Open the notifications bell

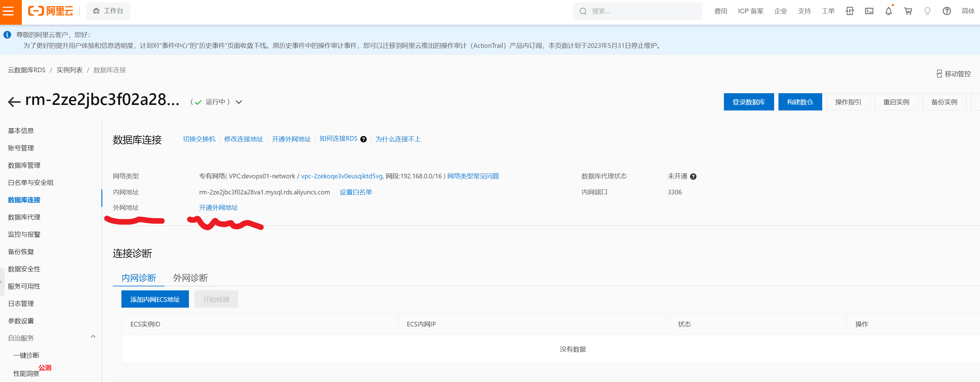coord(888,11)
